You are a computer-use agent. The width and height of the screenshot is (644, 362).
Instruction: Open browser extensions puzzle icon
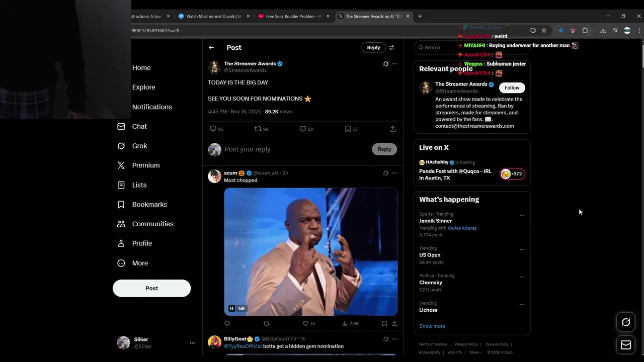(x=585, y=31)
